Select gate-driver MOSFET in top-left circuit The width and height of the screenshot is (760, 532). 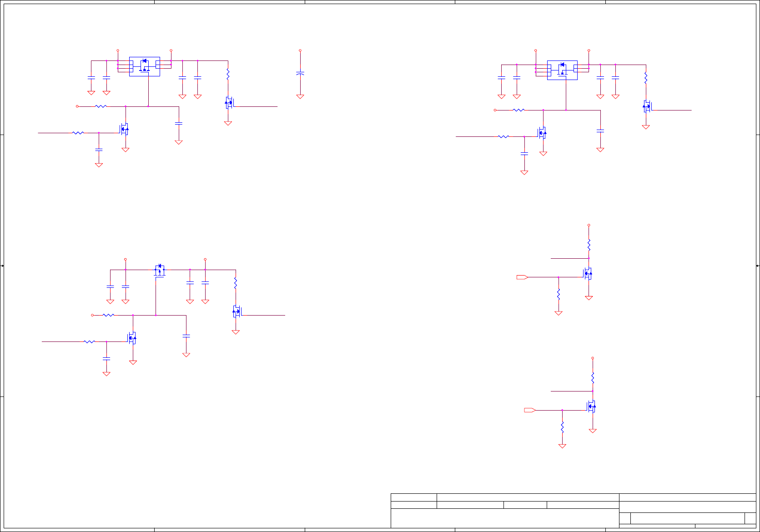[125, 129]
